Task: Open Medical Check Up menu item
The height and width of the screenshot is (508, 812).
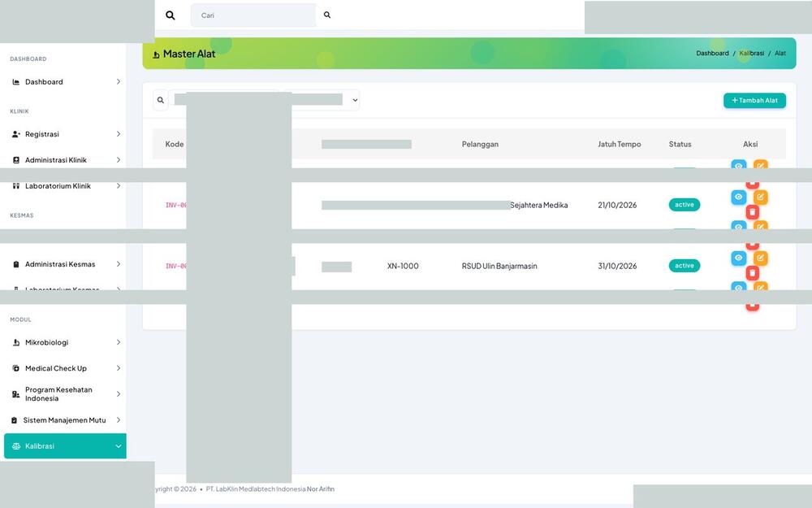Action: pos(65,368)
